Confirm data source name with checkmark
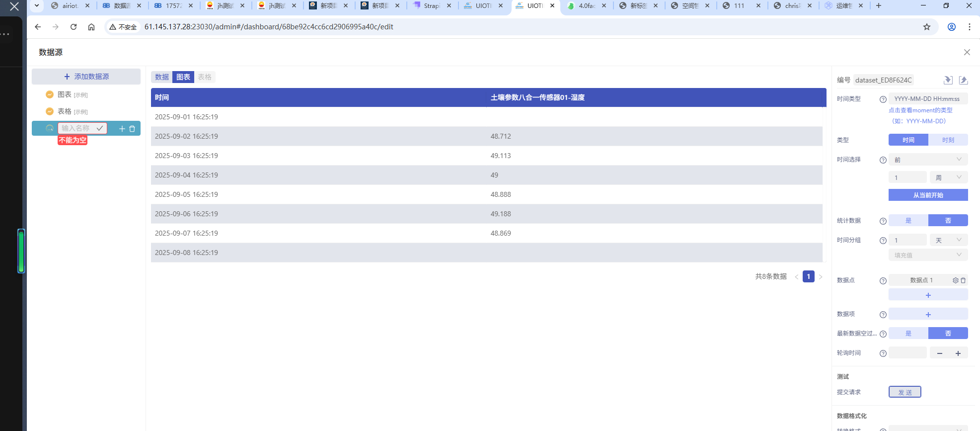980x431 pixels. [x=100, y=128]
